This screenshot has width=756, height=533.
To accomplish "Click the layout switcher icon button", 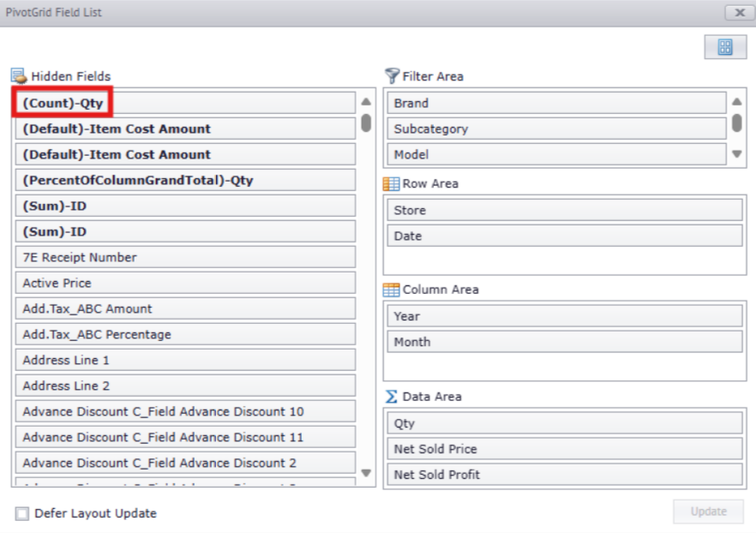I will (725, 48).
